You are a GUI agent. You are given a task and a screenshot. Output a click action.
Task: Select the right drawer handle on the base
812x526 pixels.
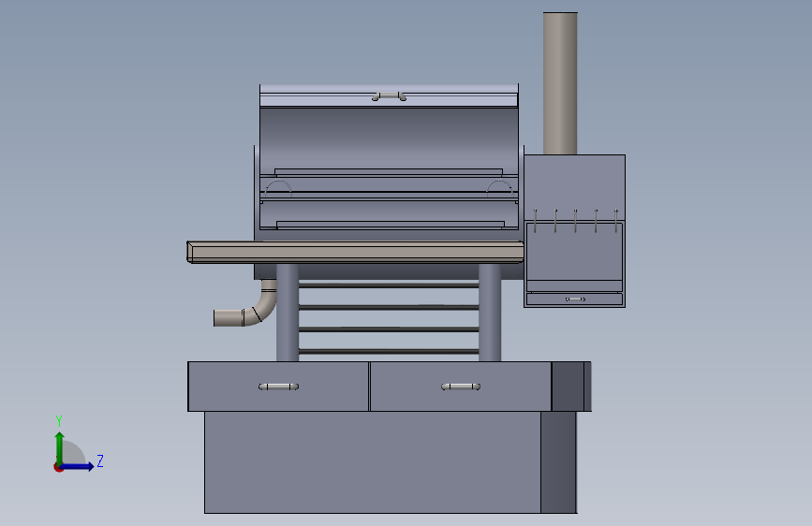461,387
